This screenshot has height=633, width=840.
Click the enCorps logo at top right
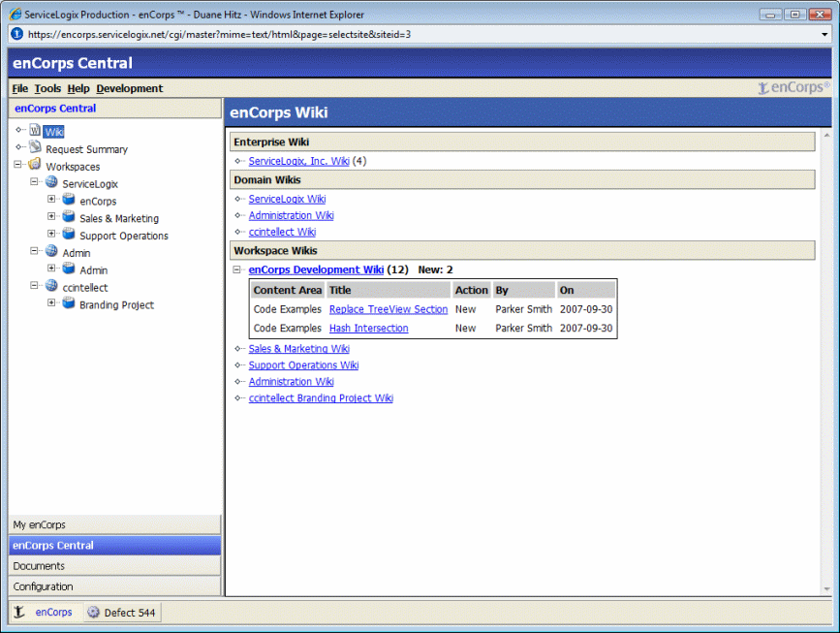(x=793, y=87)
